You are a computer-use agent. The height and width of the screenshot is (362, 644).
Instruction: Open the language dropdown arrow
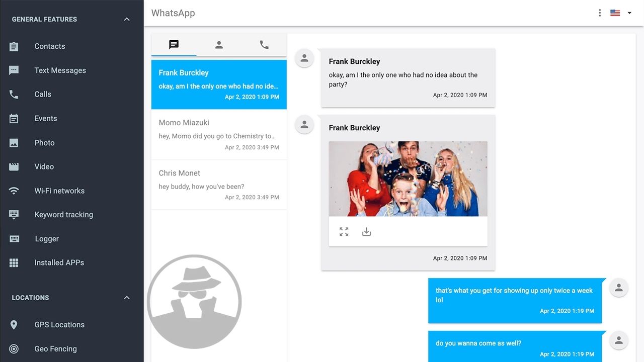(629, 13)
